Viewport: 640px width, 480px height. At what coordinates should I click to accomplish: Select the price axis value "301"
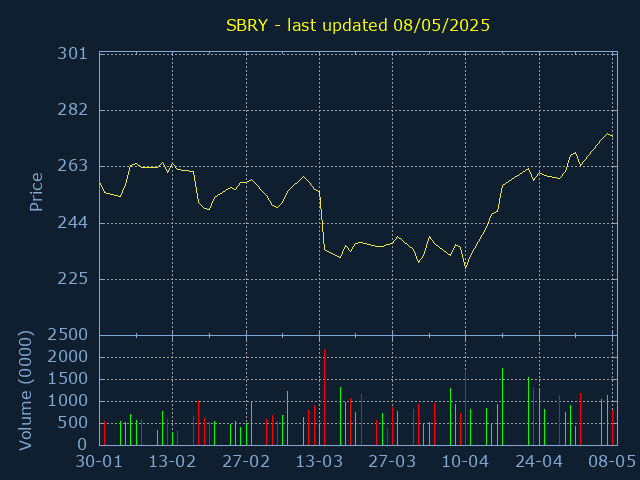click(73, 54)
